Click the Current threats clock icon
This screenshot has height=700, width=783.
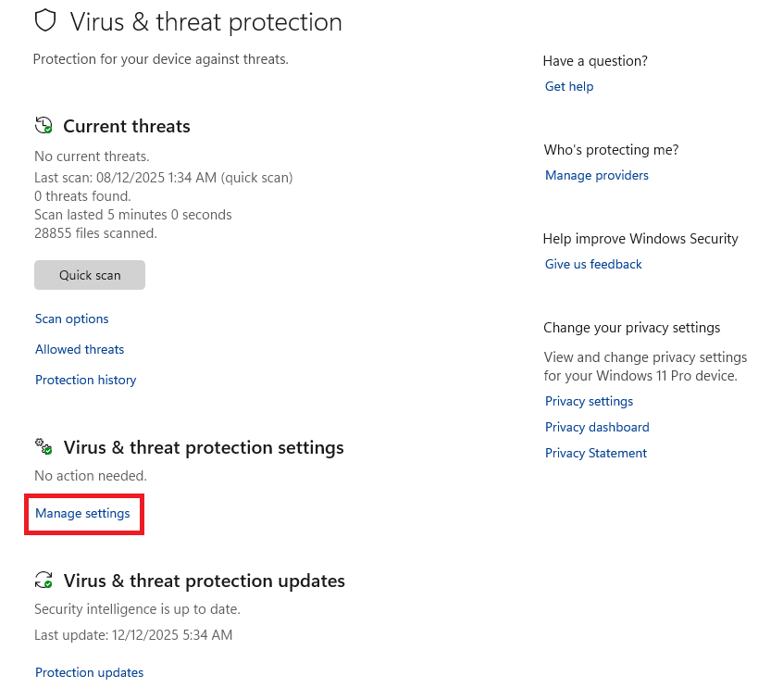click(43, 126)
